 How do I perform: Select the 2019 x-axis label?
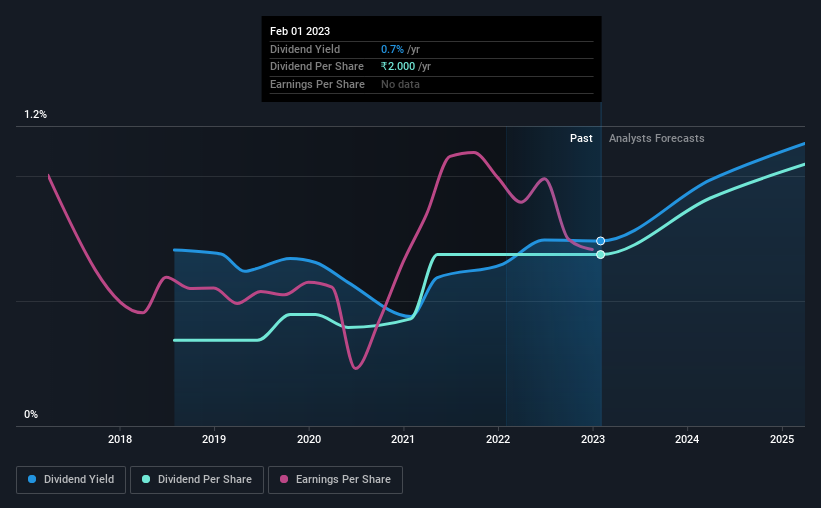(x=214, y=439)
